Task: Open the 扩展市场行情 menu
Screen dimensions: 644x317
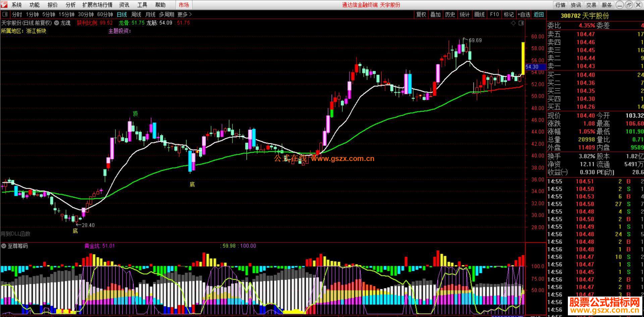Action: coord(98,5)
